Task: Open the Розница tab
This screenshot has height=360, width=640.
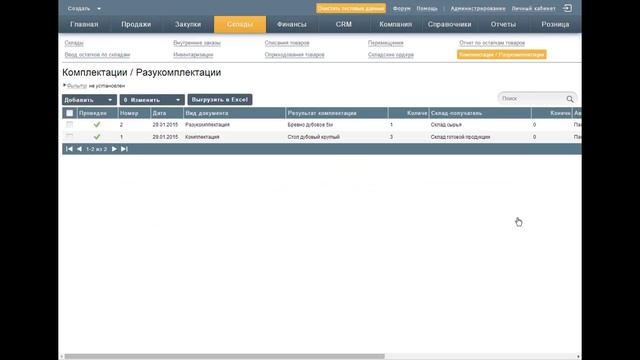Action: [x=555, y=24]
